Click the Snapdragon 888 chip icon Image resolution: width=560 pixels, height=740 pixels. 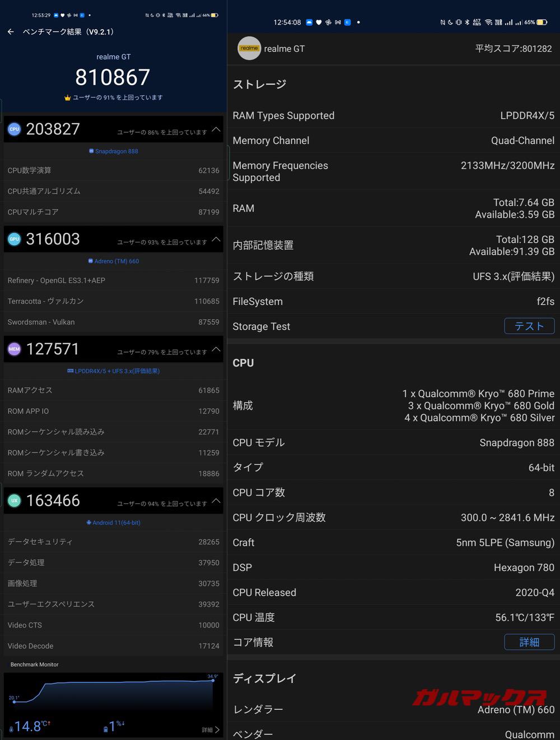pos(91,151)
